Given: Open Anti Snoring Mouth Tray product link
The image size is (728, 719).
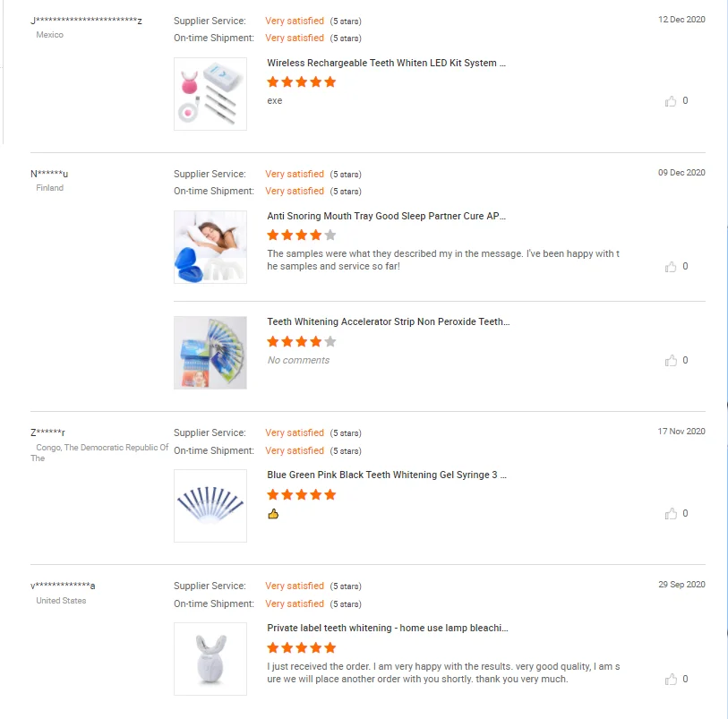Looking at the screenshot, I should click(386, 217).
